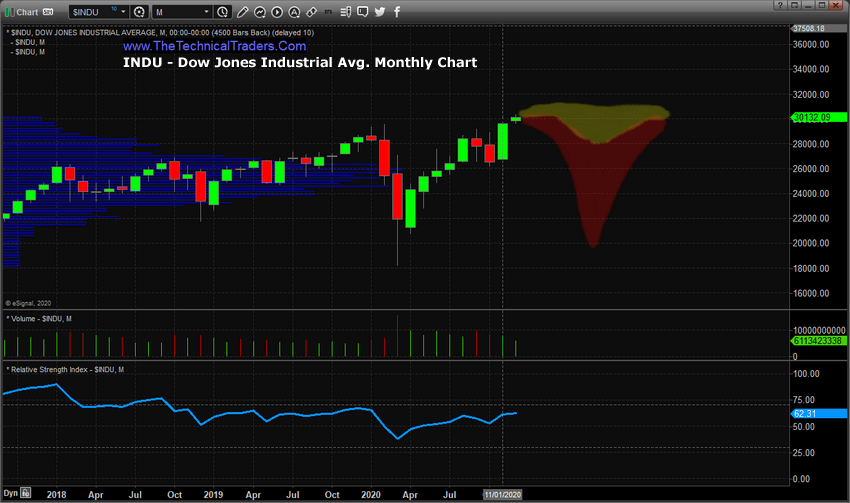Click the 11/01/2020 date cursor label

click(x=503, y=494)
